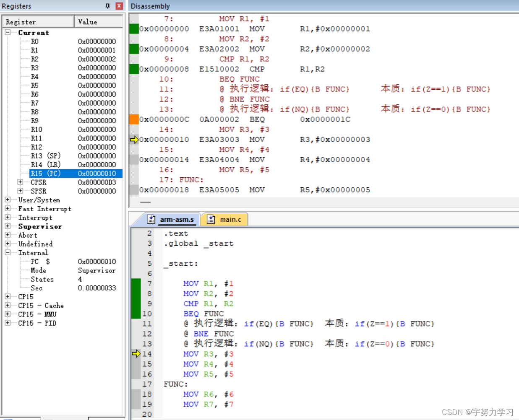Screen dimensions: 519x420
Task: Click the FUNC: label on source line 17
Action: tap(176, 384)
